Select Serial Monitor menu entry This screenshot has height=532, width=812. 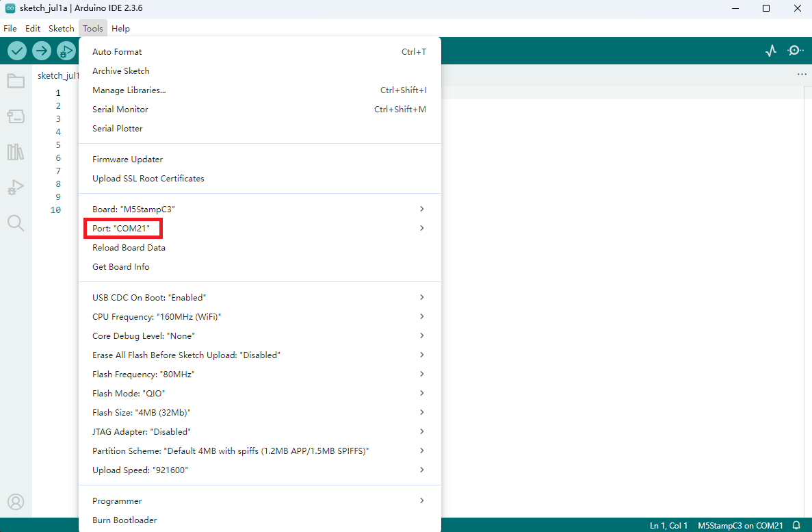pyautogui.click(x=260, y=110)
